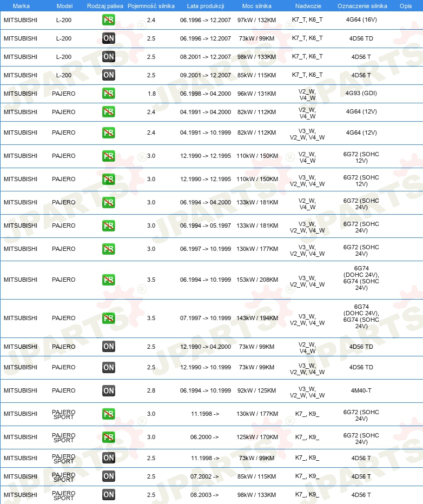
Task: Click the petrol icon in the Pajero Sport 130kW row
Action: [x=109, y=414]
